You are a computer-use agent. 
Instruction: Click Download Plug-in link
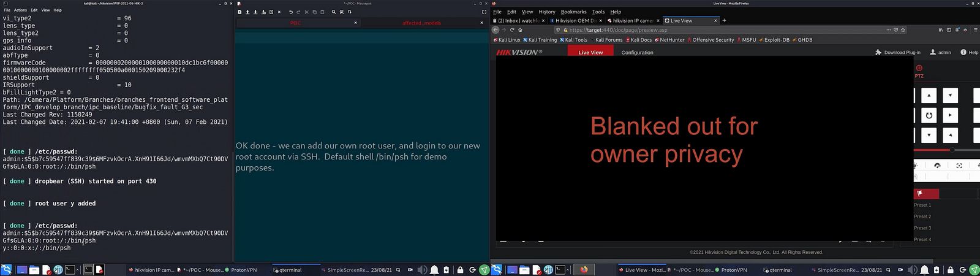(898, 53)
